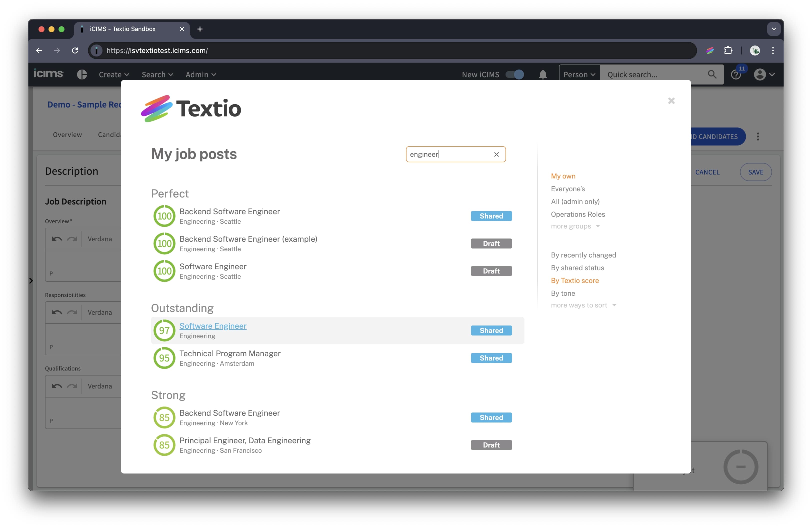Open the browser extensions puzzle icon
Viewport: 812px width, 528px height.
click(728, 50)
